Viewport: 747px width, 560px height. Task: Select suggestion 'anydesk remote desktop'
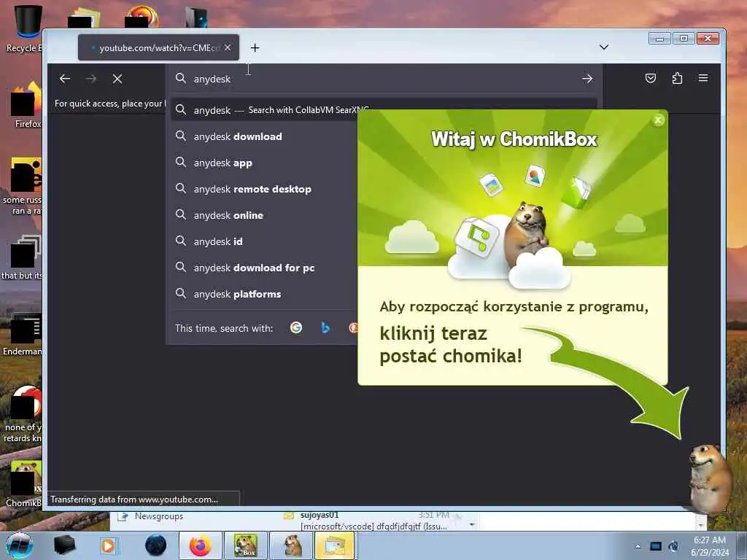265,189
